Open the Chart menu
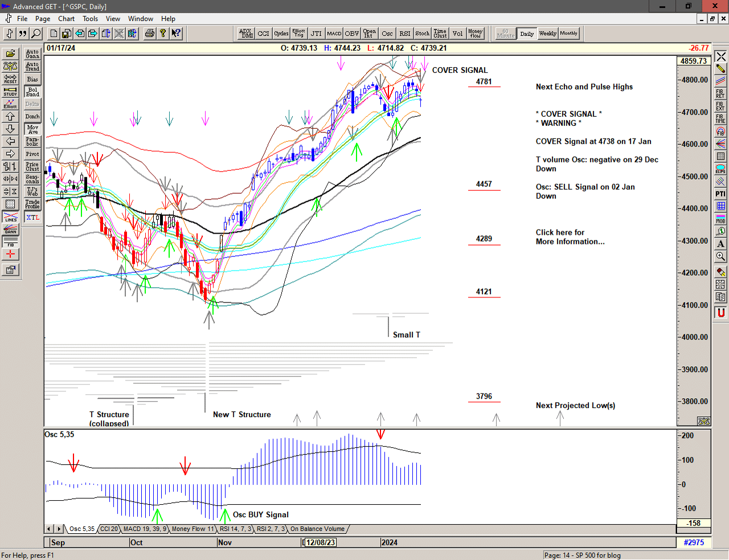Viewport: 729px width, 560px height. tap(66, 19)
